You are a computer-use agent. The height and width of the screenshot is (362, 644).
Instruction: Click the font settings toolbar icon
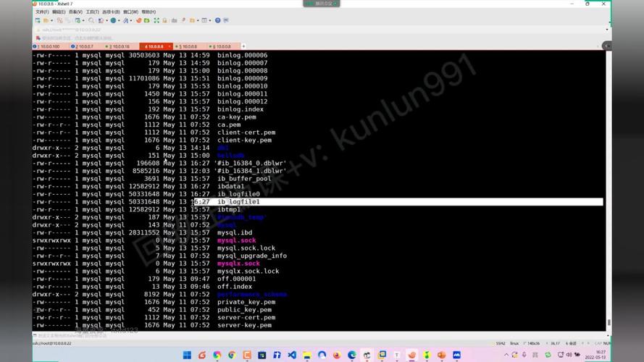125,20
